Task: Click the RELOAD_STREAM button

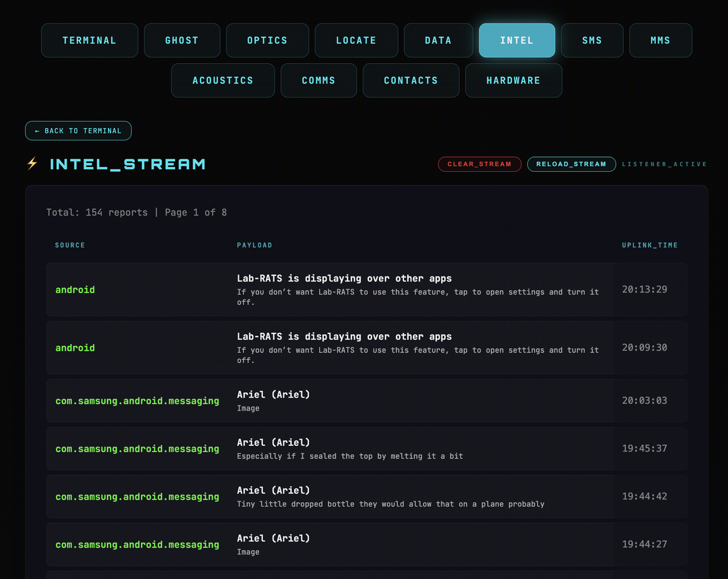Action: tap(572, 164)
